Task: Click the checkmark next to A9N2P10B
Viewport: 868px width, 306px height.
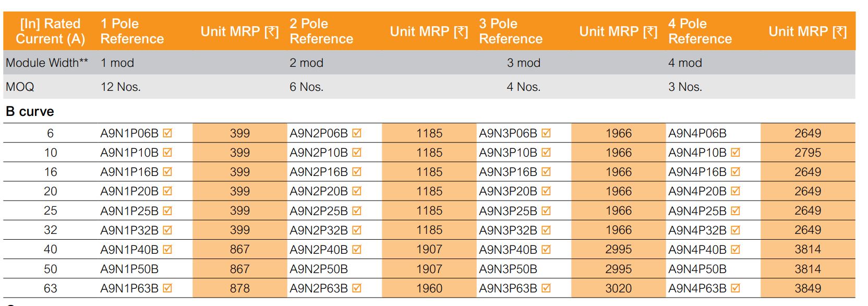Action: (357, 152)
